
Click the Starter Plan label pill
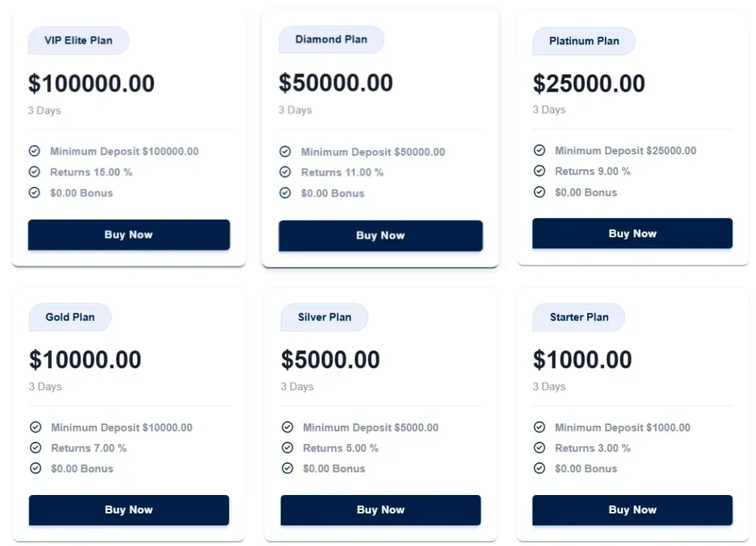[x=579, y=318]
